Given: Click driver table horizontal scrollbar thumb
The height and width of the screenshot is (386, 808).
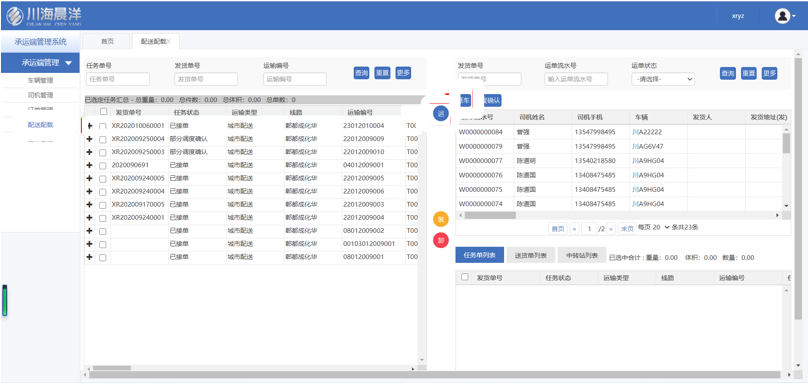Looking at the screenshot, I should (490, 215).
